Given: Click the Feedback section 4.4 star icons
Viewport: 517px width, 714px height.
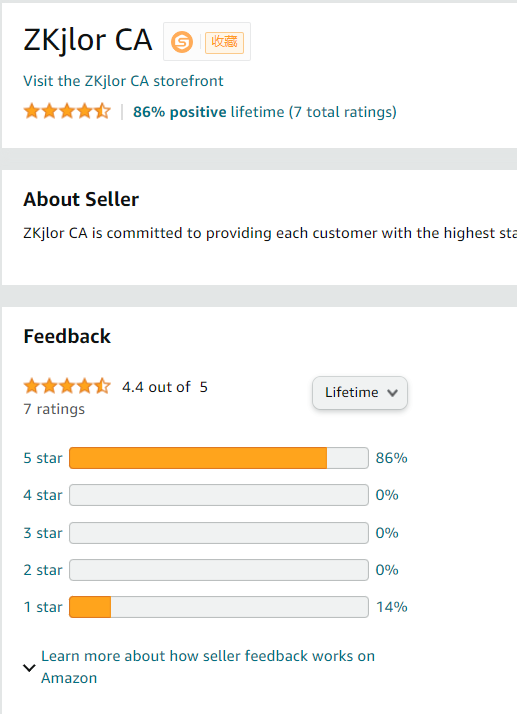Looking at the screenshot, I should [67, 386].
